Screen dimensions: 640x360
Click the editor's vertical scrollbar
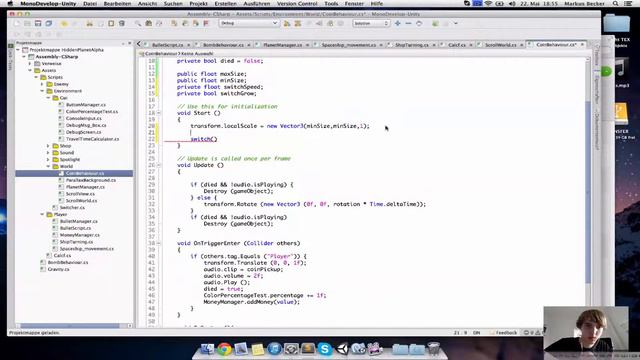[588, 192]
